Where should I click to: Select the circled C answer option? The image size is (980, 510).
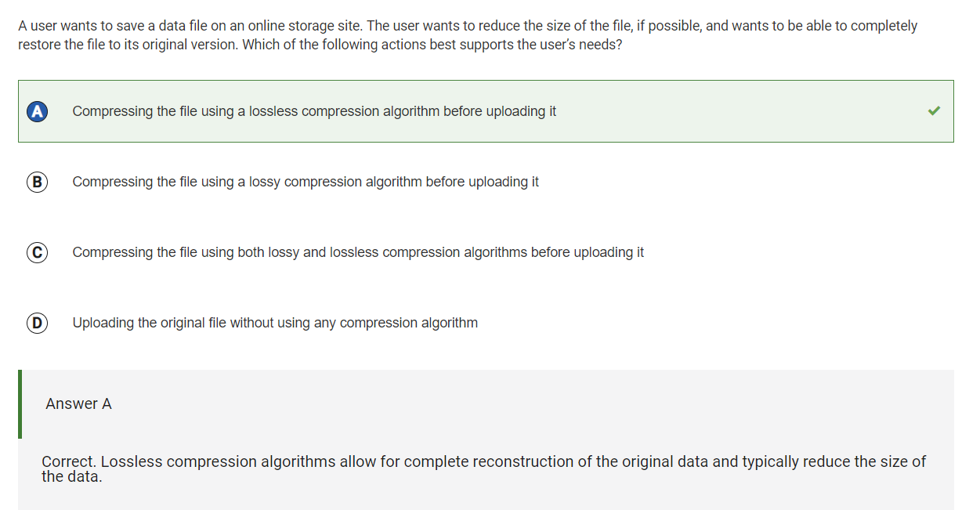[x=37, y=252]
